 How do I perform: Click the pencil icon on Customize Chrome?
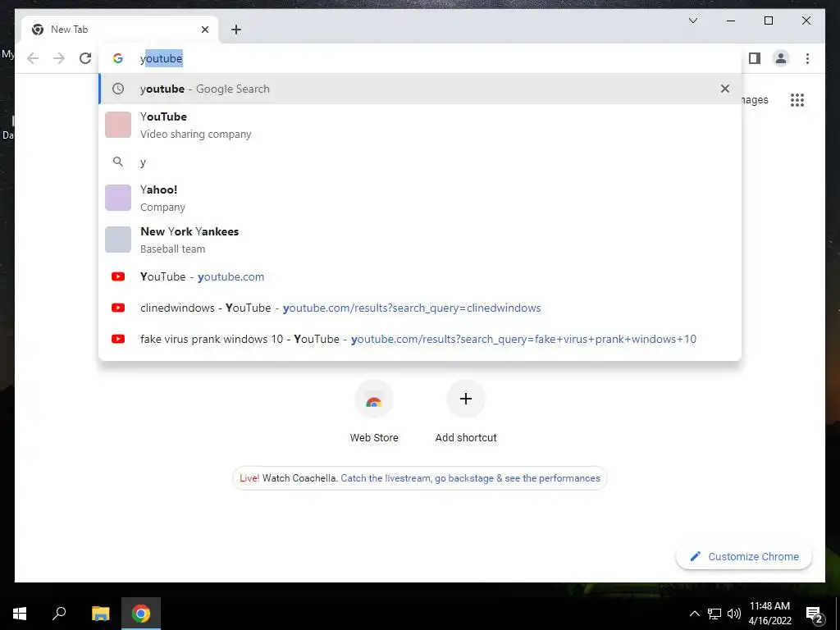(x=696, y=557)
